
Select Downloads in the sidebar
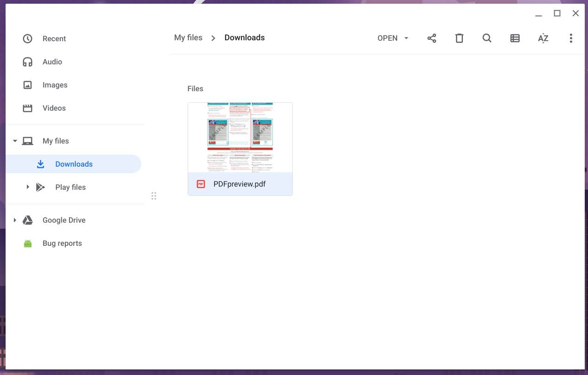click(x=74, y=164)
